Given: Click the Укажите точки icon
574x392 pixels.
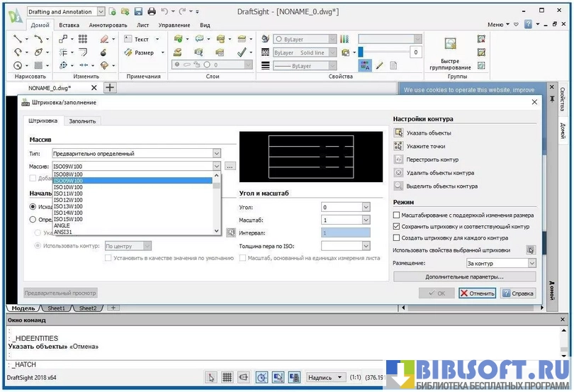Looking at the screenshot, I should point(399,146).
